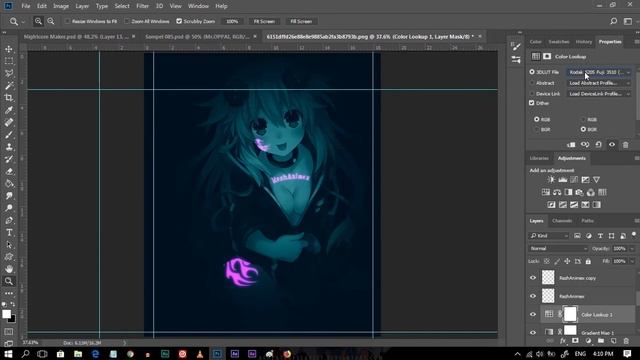The width and height of the screenshot is (640, 360).
Task: Switch to the Libraries tab
Action: 539,158
